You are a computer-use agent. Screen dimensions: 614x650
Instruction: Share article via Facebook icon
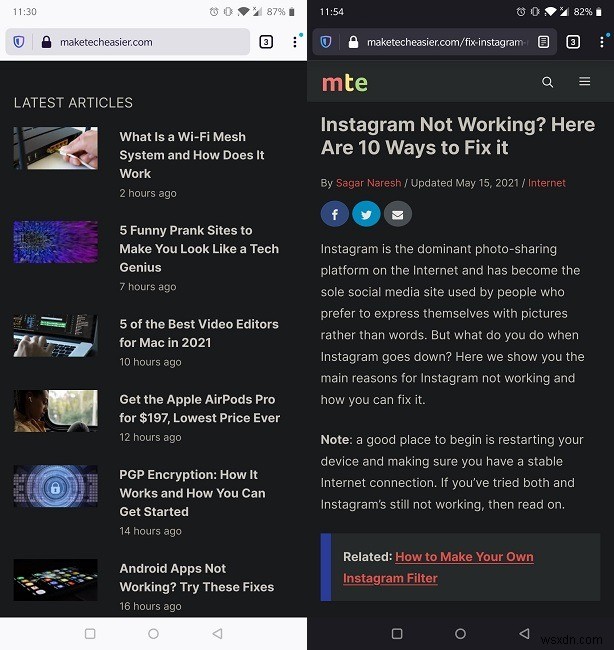coord(335,214)
